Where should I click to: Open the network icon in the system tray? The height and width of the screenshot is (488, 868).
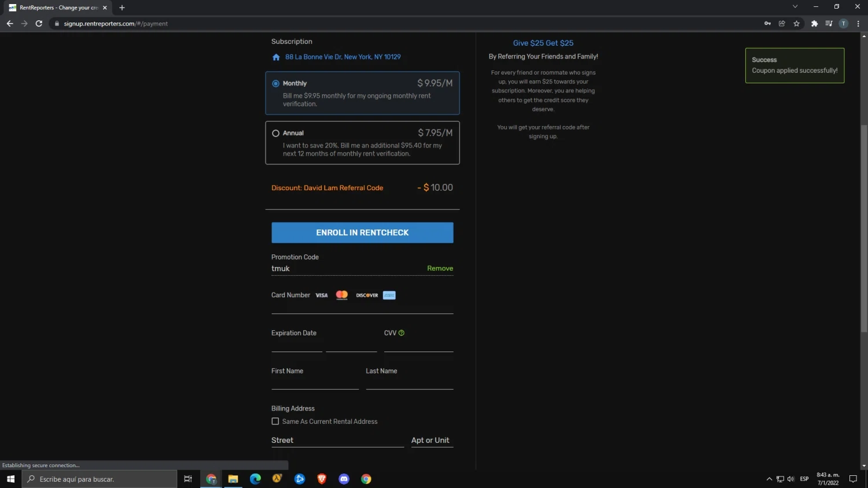tap(780, 479)
